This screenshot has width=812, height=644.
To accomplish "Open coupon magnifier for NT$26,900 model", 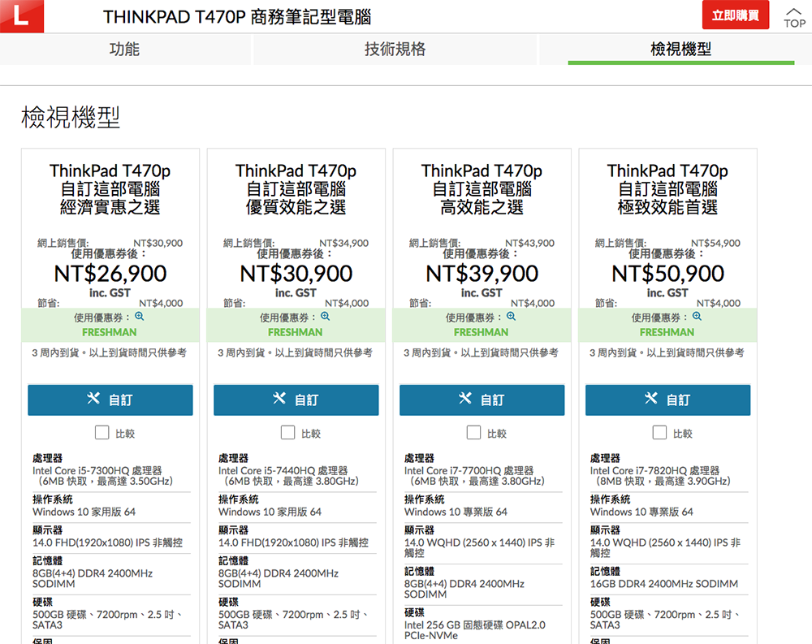I will pyautogui.click(x=140, y=316).
